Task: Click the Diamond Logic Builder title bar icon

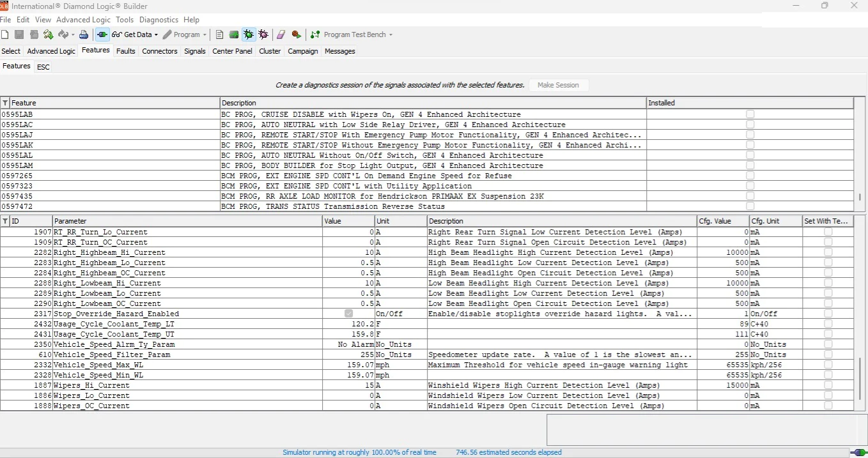Action: click(4, 5)
